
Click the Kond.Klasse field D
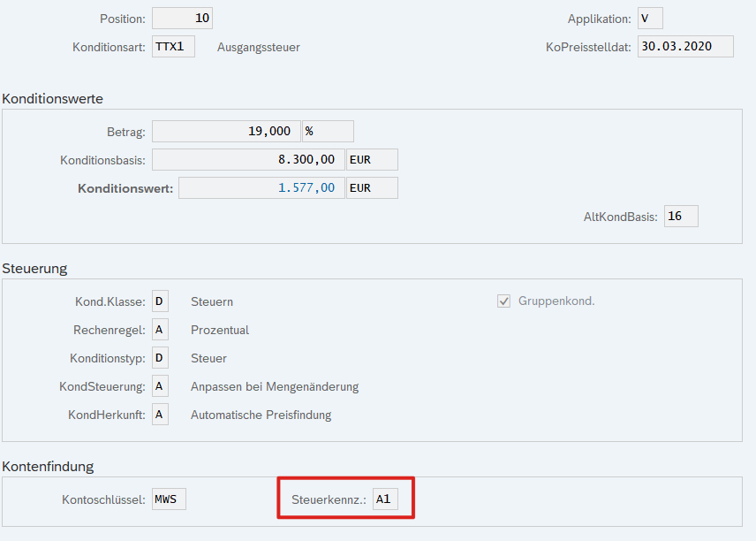pos(160,301)
